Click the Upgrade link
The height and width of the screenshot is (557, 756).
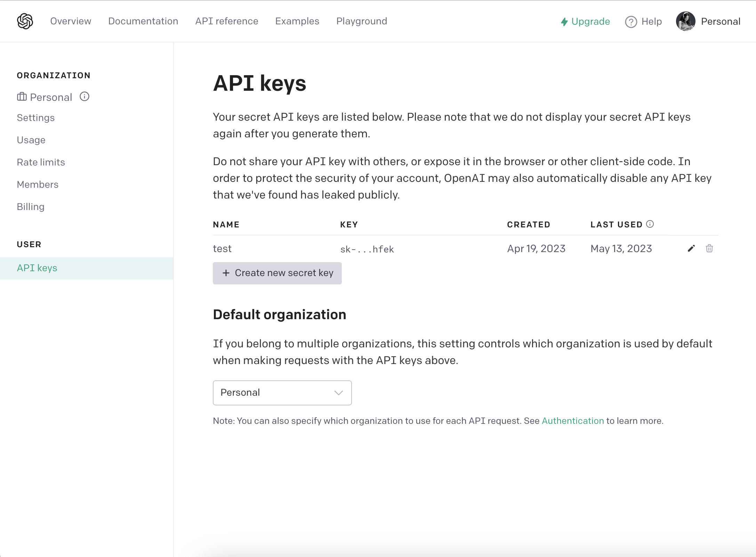click(590, 22)
